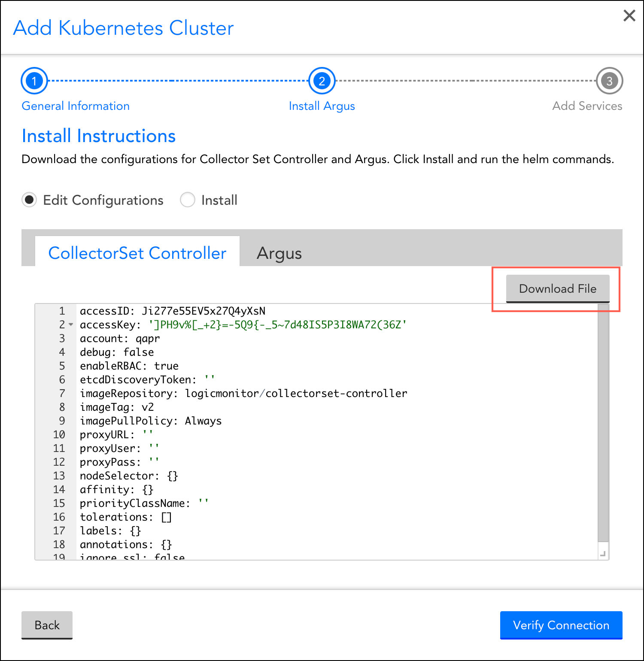Select the Add Services step label

coord(587,106)
